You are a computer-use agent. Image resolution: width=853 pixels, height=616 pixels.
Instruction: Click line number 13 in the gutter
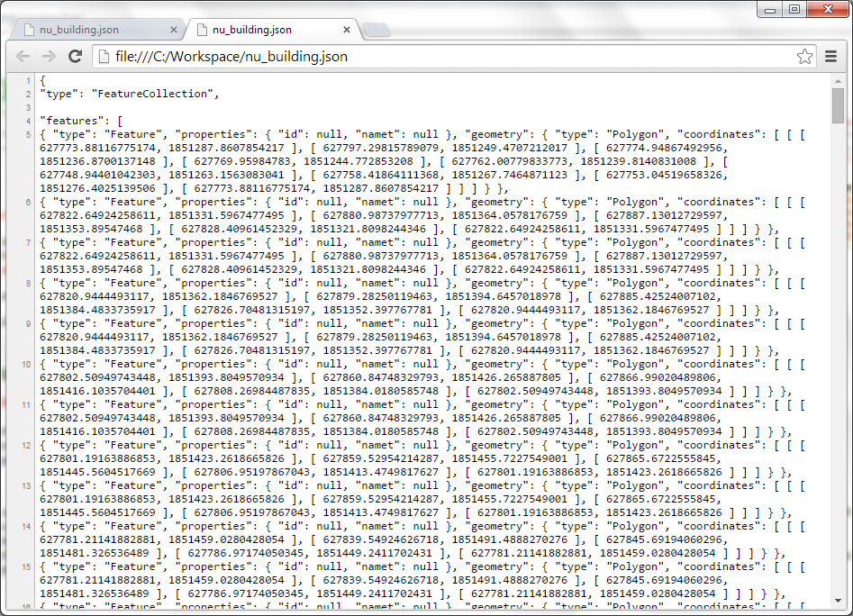tap(27, 486)
